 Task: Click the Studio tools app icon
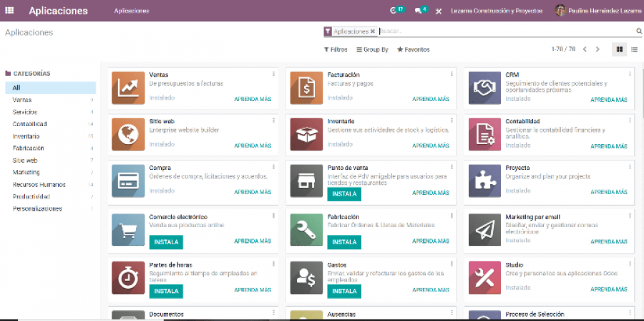[484, 277]
